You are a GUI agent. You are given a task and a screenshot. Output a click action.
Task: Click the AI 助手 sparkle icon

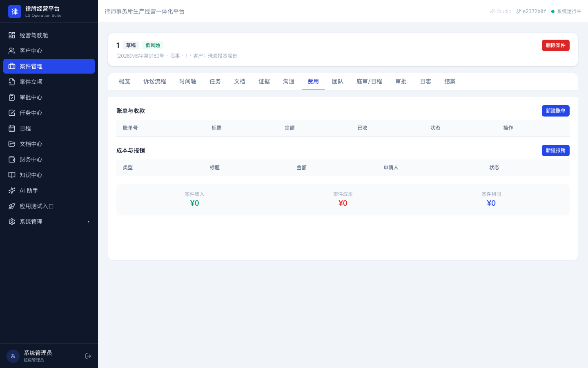click(x=12, y=191)
